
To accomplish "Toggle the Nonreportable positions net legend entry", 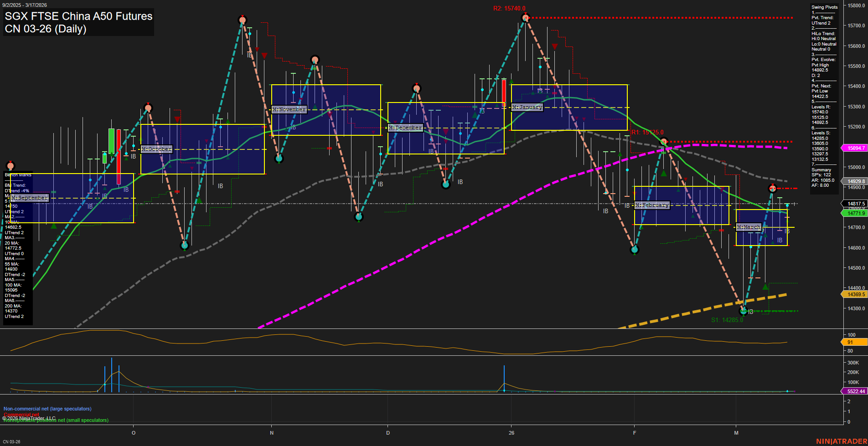I will (x=56, y=420).
